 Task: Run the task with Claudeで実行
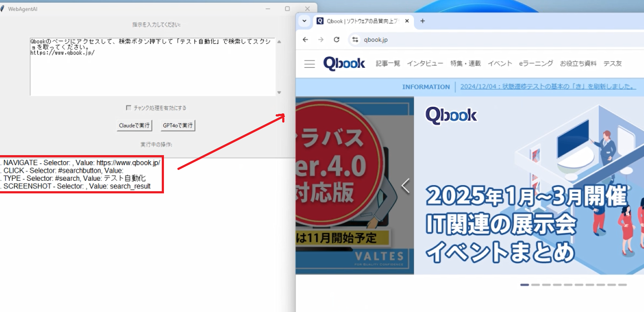click(x=134, y=125)
